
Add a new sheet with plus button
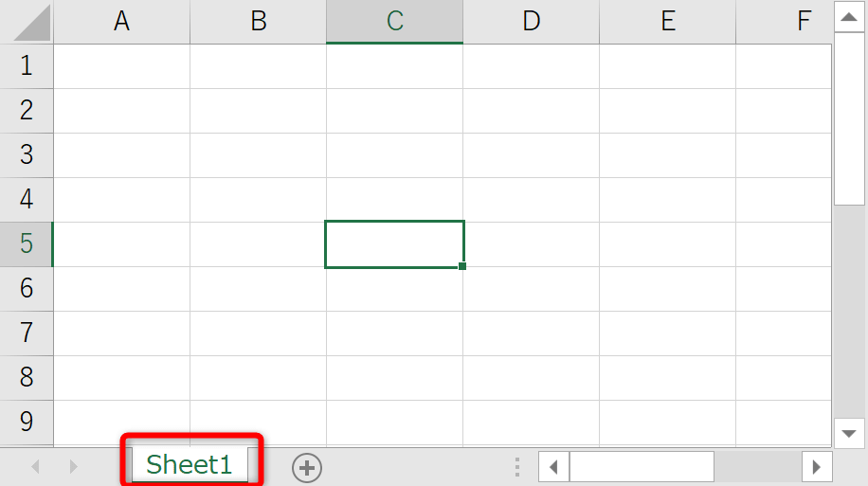306,467
